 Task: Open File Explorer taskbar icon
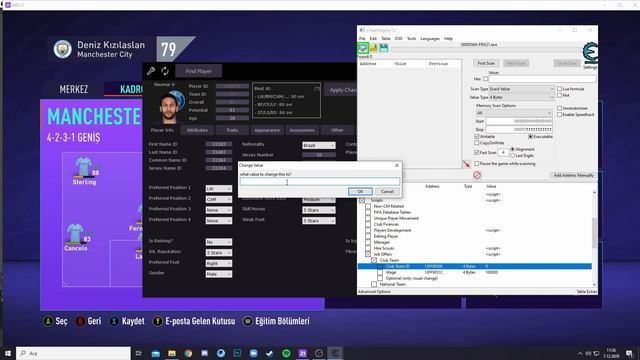(172, 353)
